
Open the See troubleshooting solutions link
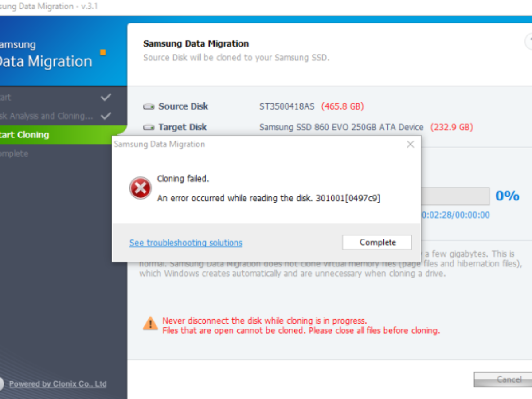click(x=186, y=243)
